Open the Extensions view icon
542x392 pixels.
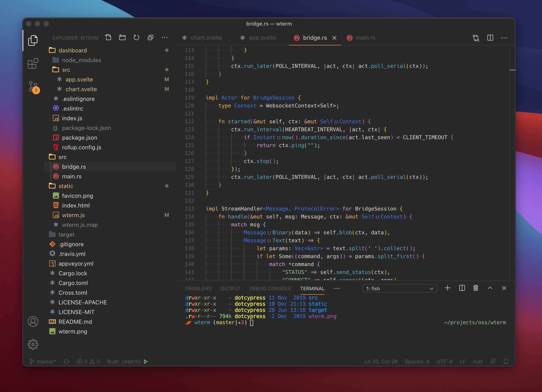coord(33,64)
